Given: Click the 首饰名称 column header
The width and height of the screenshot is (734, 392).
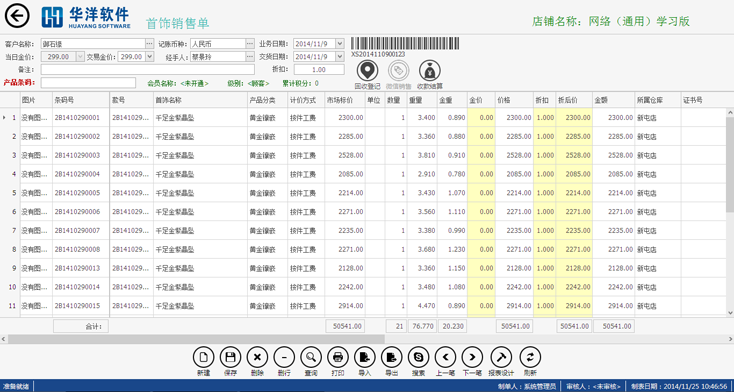Looking at the screenshot, I should click(200, 100).
